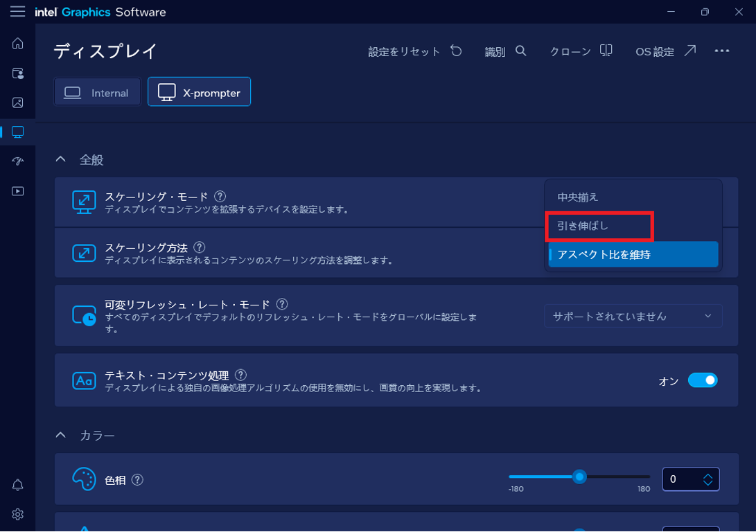Click the Aa text content icon
This screenshot has height=532, width=756.
pyautogui.click(x=84, y=381)
